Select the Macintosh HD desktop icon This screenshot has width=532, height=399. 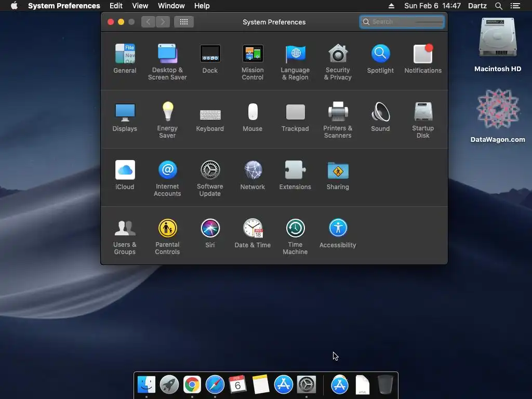click(498, 45)
